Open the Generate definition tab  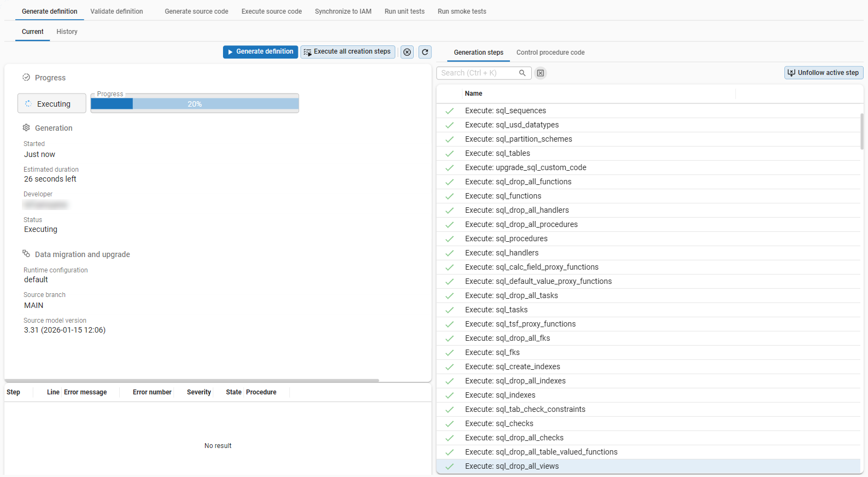click(x=50, y=11)
